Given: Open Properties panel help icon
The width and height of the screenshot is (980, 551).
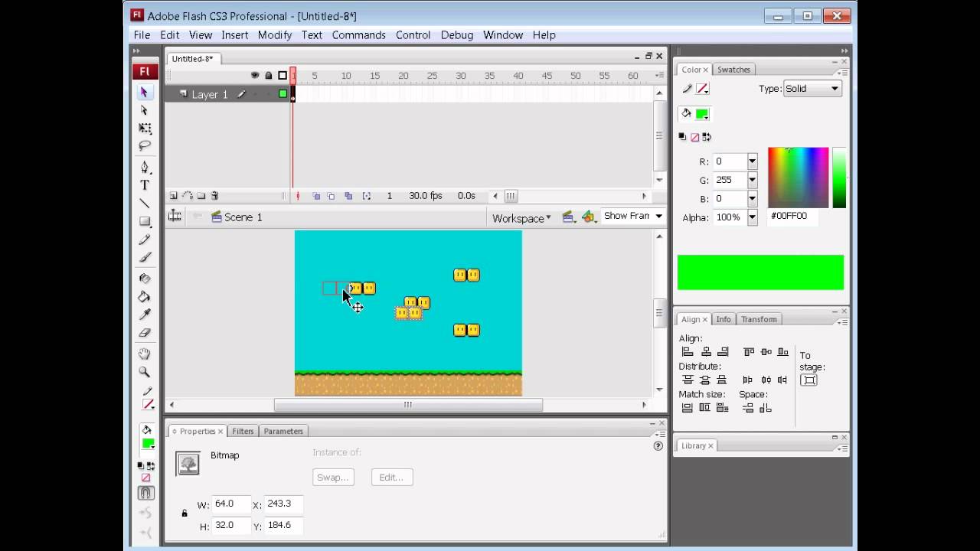Looking at the screenshot, I should coord(658,445).
